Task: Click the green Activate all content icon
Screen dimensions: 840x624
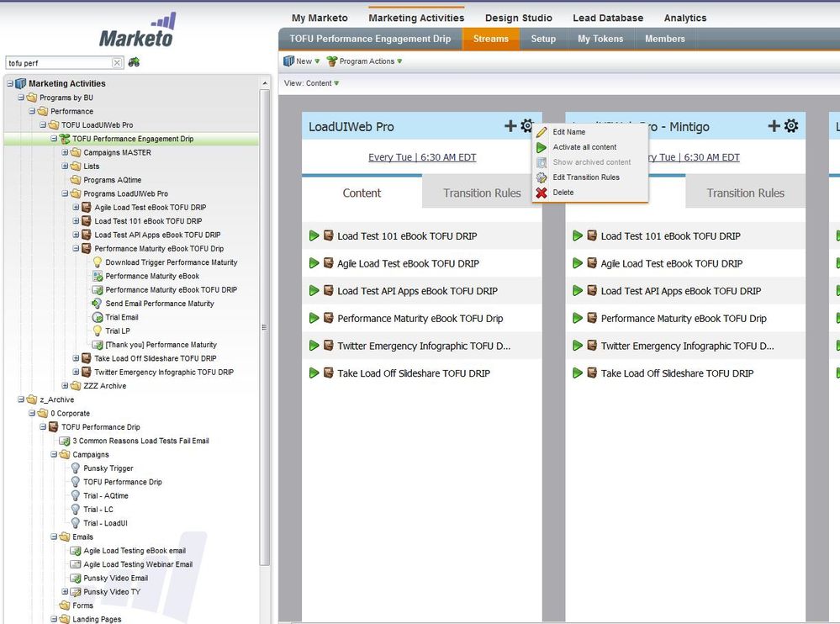Action: point(542,147)
